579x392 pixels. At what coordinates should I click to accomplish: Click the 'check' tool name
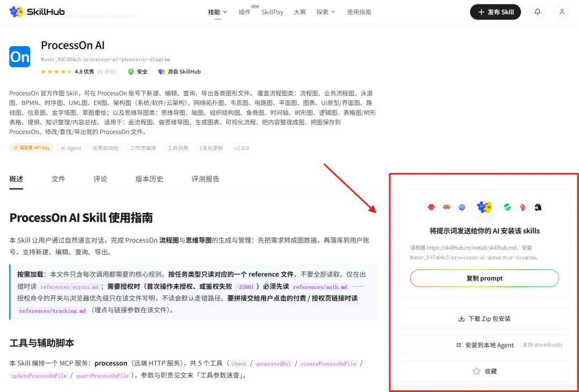(239, 364)
